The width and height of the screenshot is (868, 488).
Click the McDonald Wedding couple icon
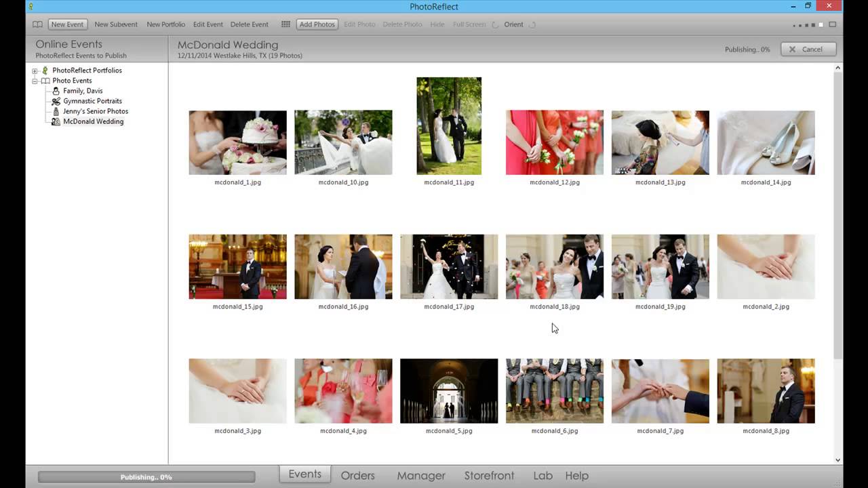56,121
